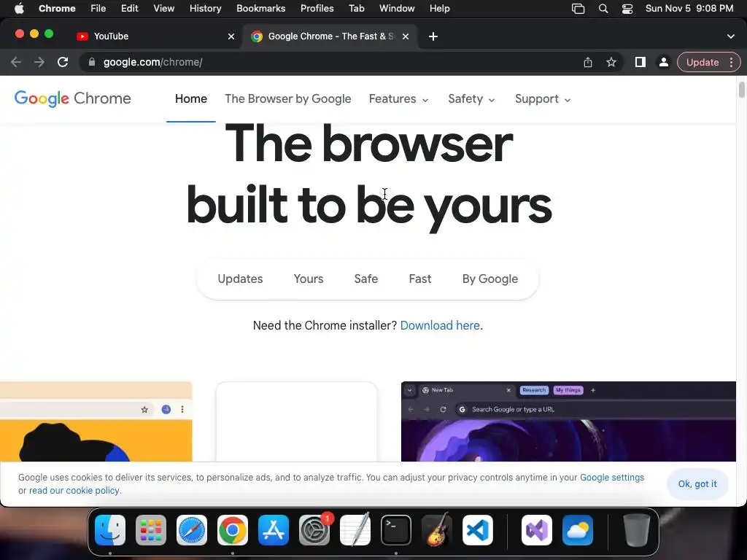Click the dark theme browser thumbnail
Image resolution: width=747 pixels, height=560 pixels.
(x=568, y=421)
